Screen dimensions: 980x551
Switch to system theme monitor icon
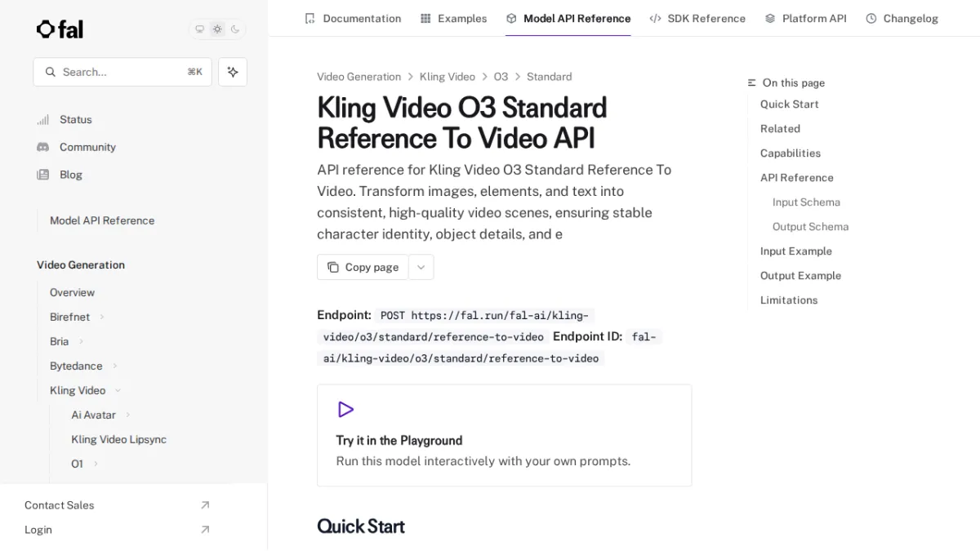199,29
